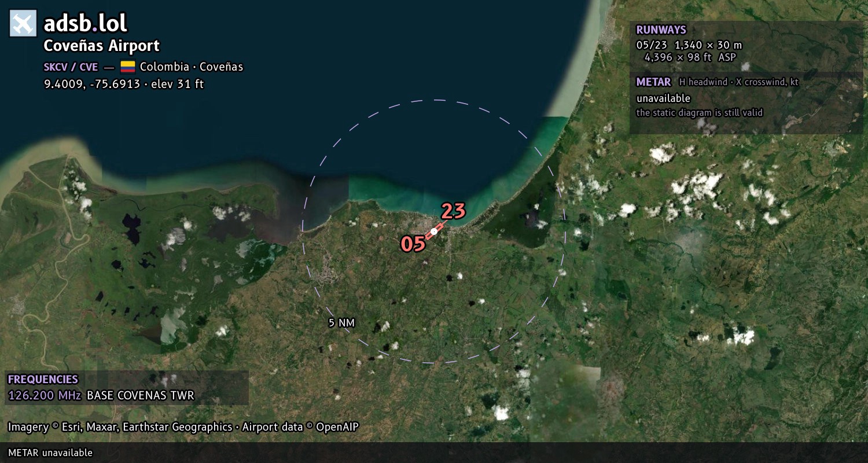Image resolution: width=868 pixels, height=463 pixels.
Task: Click the airport center dot on the runway
Action: [434, 231]
